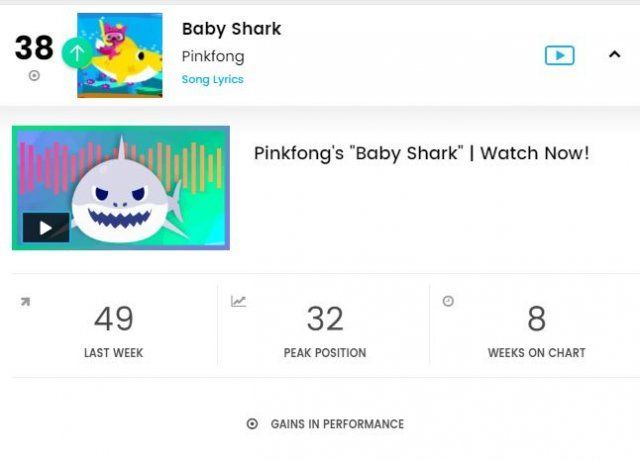Click the clock icon beside Weeks on Chart
The width and height of the screenshot is (640, 461).
click(x=448, y=301)
